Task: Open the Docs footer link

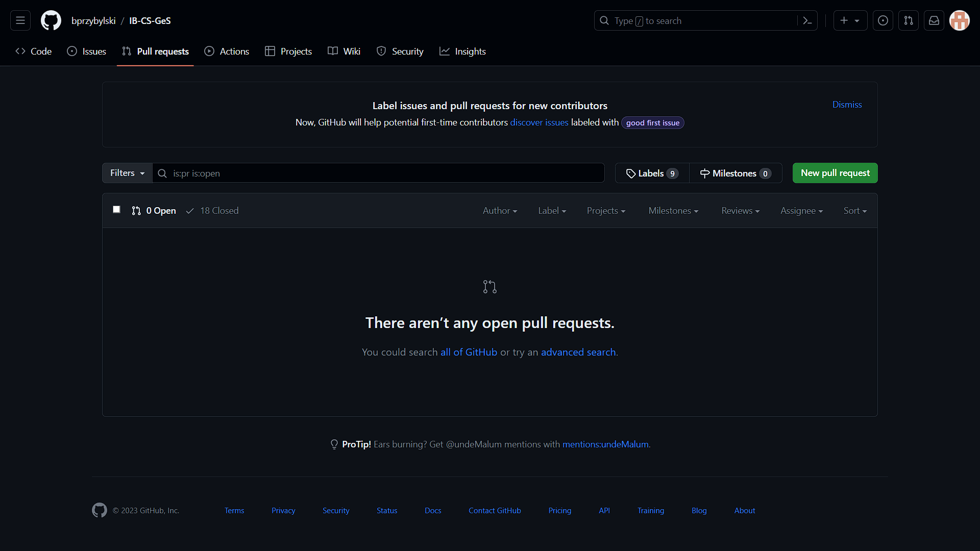Action: (433, 511)
